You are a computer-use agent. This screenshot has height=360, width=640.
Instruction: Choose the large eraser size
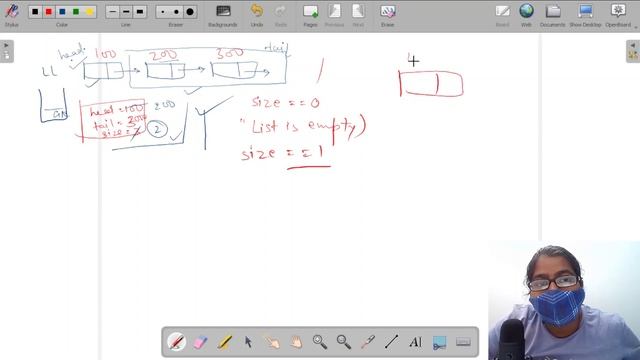pyautogui.click(x=190, y=12)
